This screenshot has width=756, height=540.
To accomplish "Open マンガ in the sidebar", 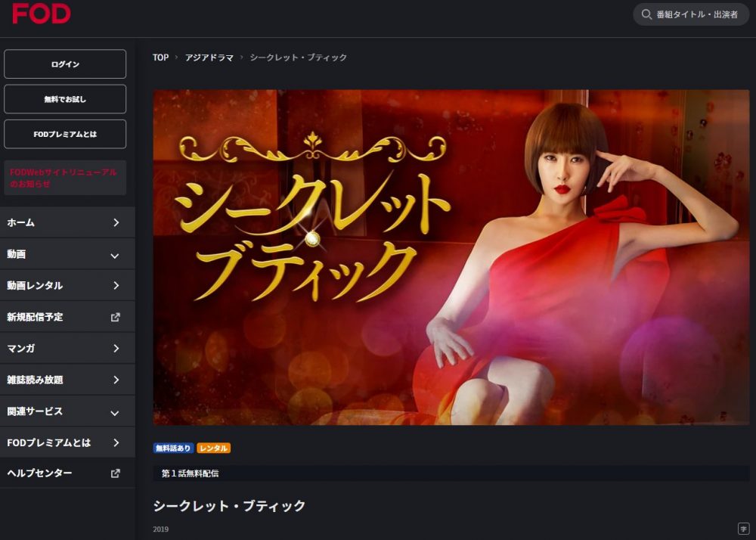I will [x=67, y=348].
